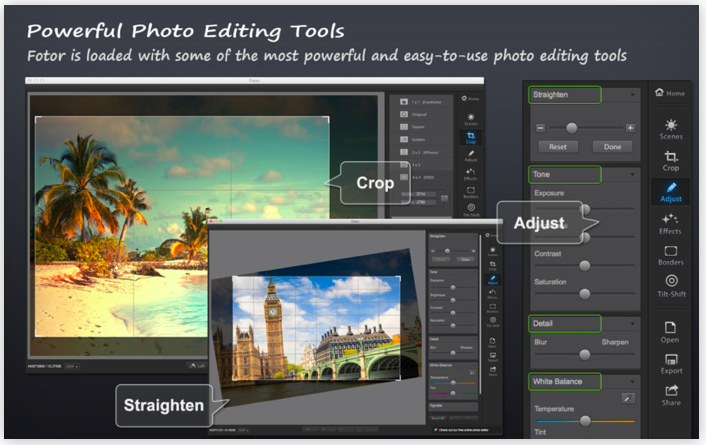The height and width of the screenshot is (445, 706).
Task: Choose the Golden ratio in the crop window
Action: [421, 140]
